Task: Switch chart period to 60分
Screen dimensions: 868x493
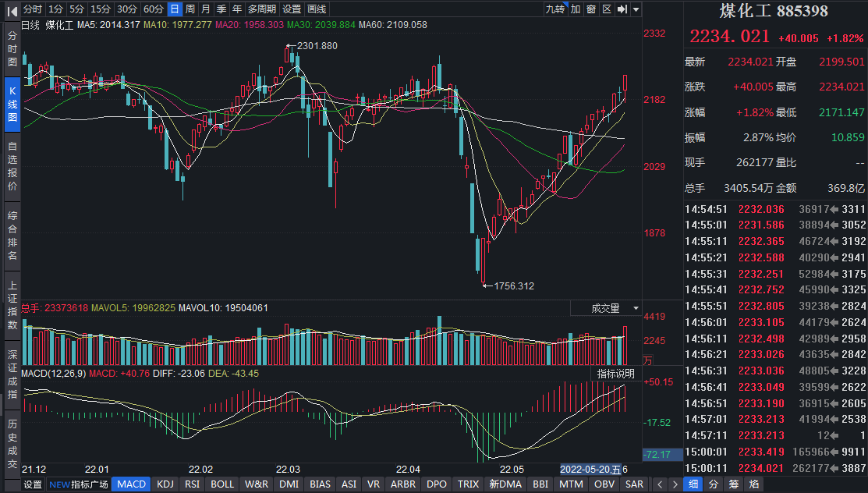Action: point(154,9)
